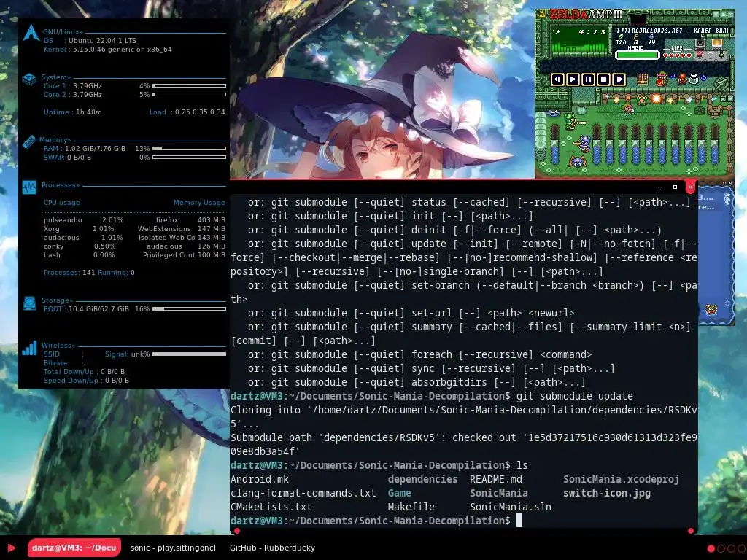Image resolution: width=747 pixels, height=560 pixels.
Task: Click the bottom-left red terminal corner handle
Action: (x=237, y=531)
